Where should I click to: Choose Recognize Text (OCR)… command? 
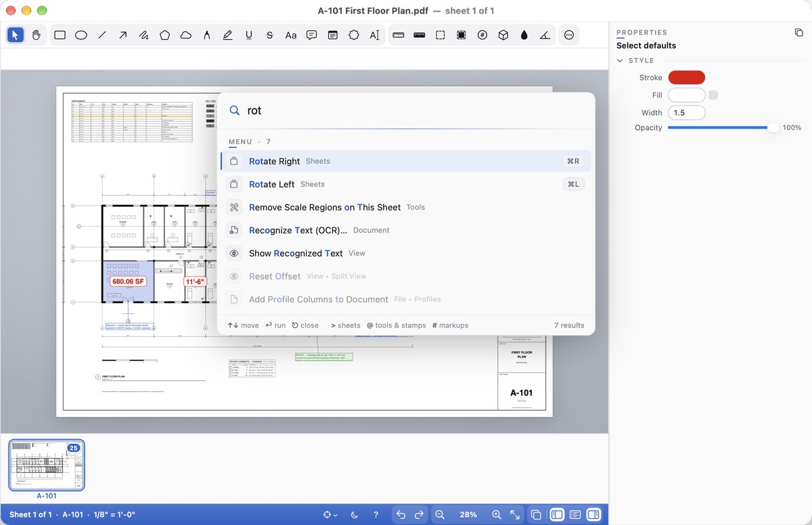[406, 230]
